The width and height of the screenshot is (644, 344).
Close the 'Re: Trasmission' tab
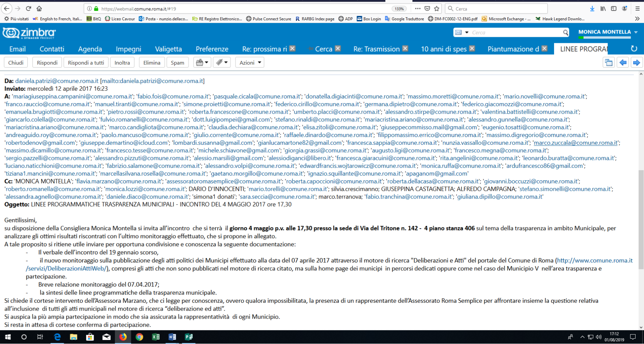click(405, 48)
